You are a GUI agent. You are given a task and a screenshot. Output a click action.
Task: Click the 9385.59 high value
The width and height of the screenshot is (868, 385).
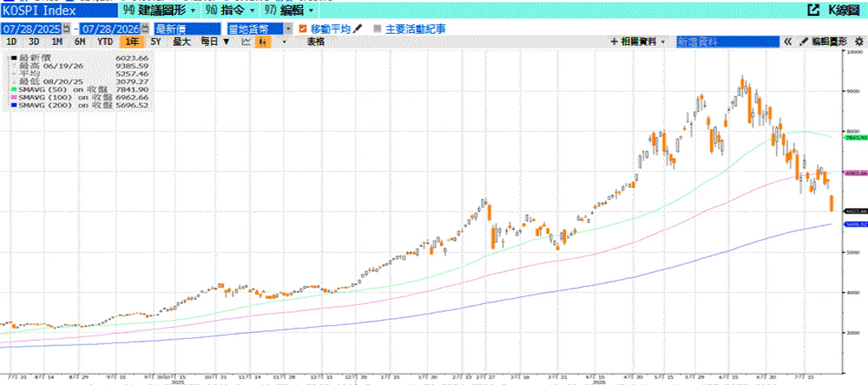(132, 66)
